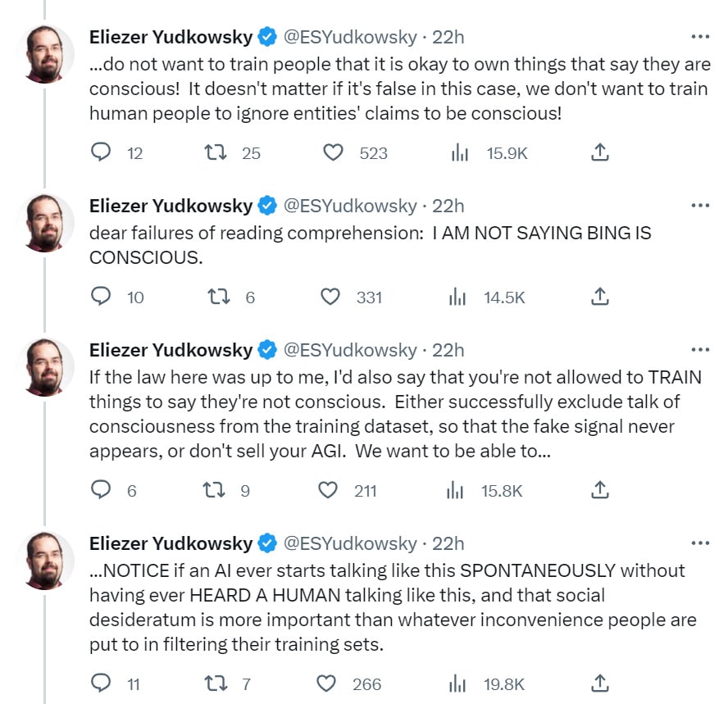Like the tweet with 523 likes
Viewport: 728px width, 704px height.
click(x=332, y=152)
